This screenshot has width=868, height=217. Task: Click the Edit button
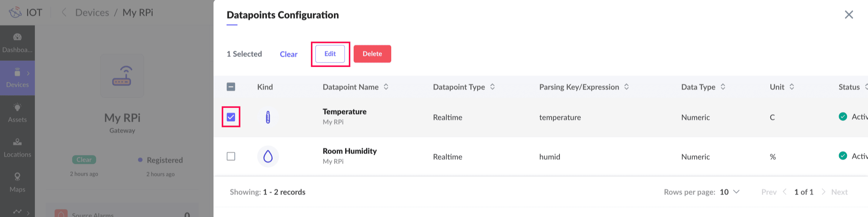(330, 54)
